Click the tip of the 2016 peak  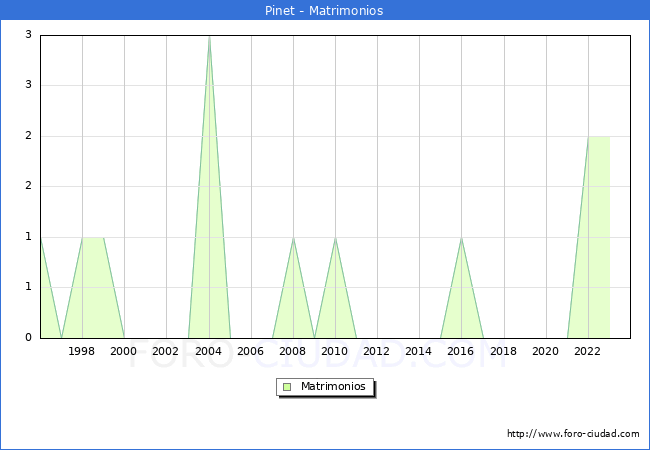[x=461, y=238]
